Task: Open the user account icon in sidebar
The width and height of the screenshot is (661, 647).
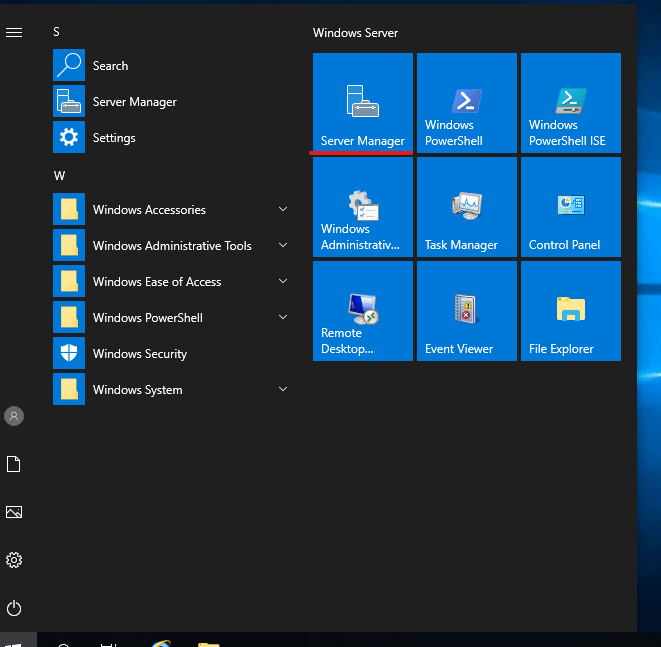Action: [14, 416]
